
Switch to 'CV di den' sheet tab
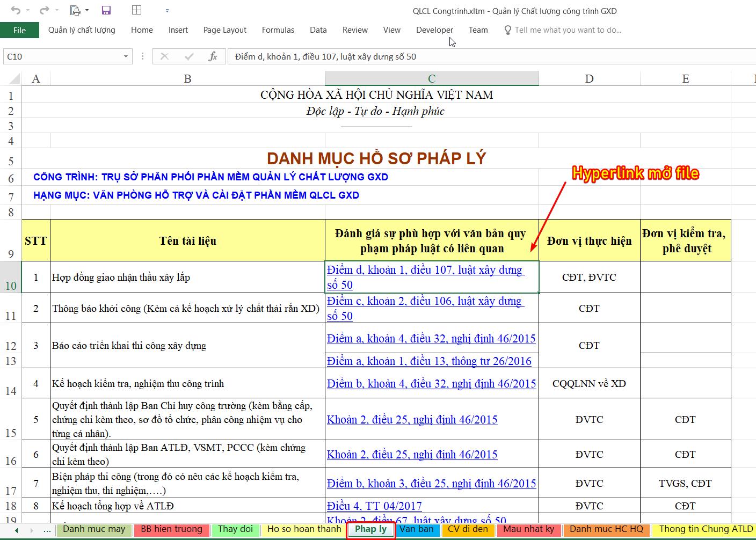[x=468, y=529]
